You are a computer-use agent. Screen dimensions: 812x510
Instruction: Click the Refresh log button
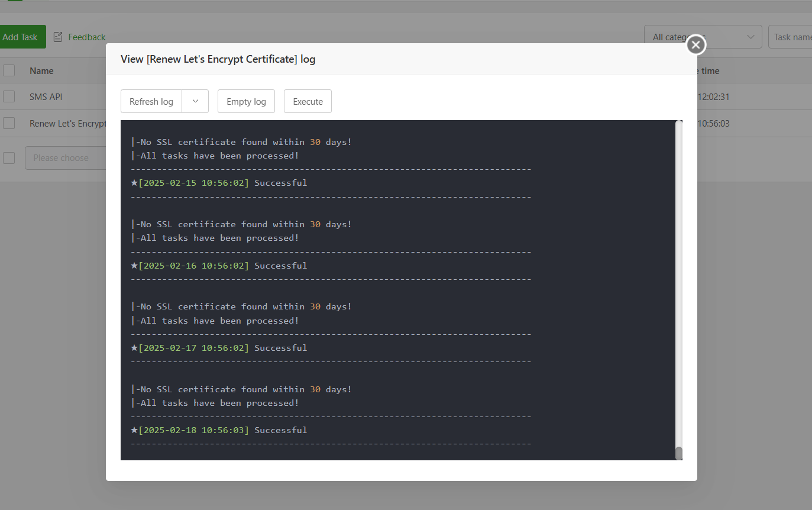pyautogui.click(x=151, y=101)
